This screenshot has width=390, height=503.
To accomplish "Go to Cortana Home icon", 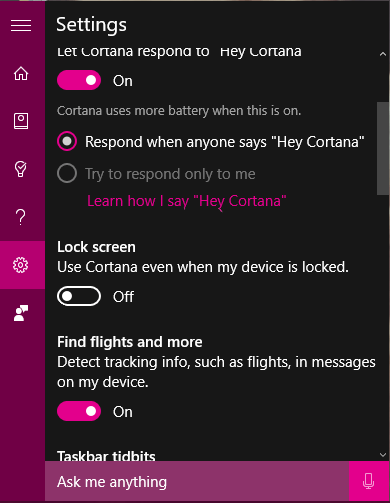I will click(x=21, y=73).
